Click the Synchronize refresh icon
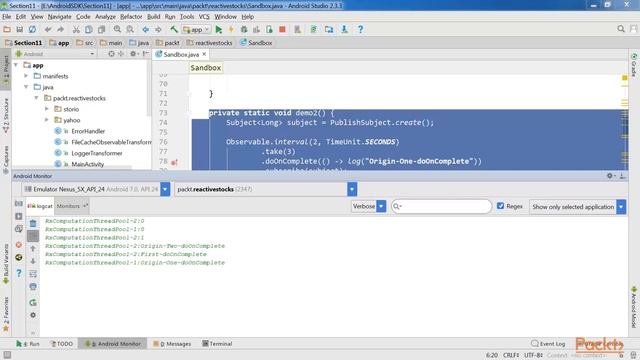The height and width of the screenshot is (360, 640). 32,29
